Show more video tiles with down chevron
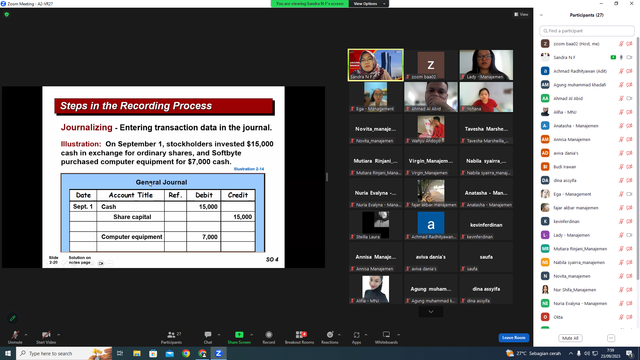 [x=431, y=312]
